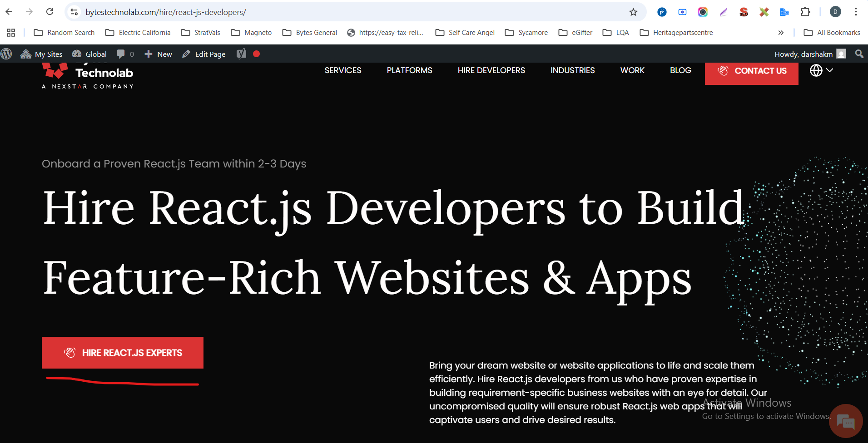This screenshot has width=868, height=443.
Task: Go back to the previous page
Action: (x=9, y=12)
